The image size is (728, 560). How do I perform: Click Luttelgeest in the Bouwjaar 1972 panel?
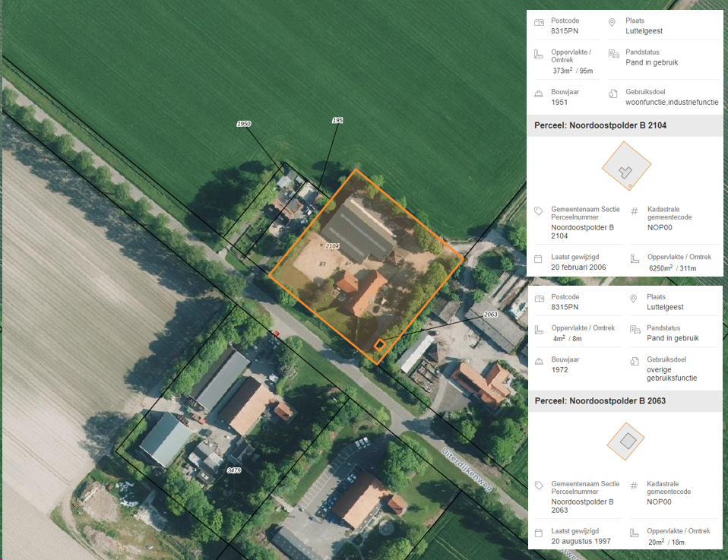[x=666, y=308]
